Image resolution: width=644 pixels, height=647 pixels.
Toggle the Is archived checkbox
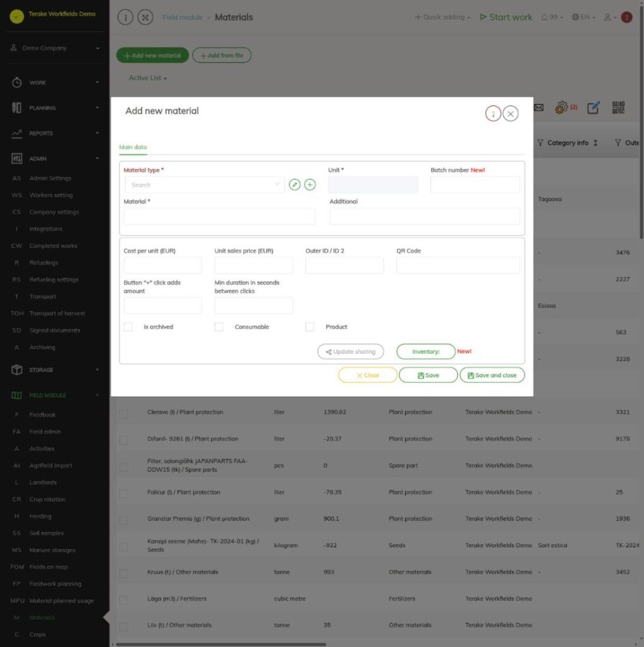[x=128, y=327]
